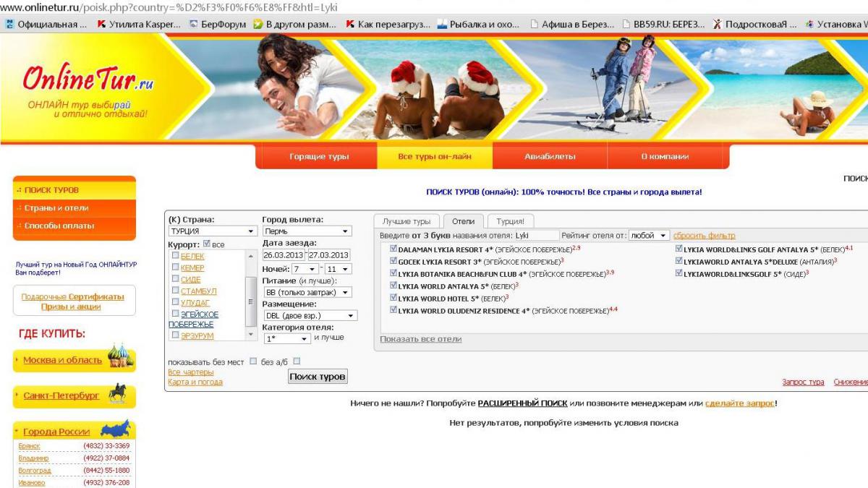Click the Saint Petersburg horseman icon
Image resolution: width=868 pixels, height=488 pixels.
pos(117,394)
